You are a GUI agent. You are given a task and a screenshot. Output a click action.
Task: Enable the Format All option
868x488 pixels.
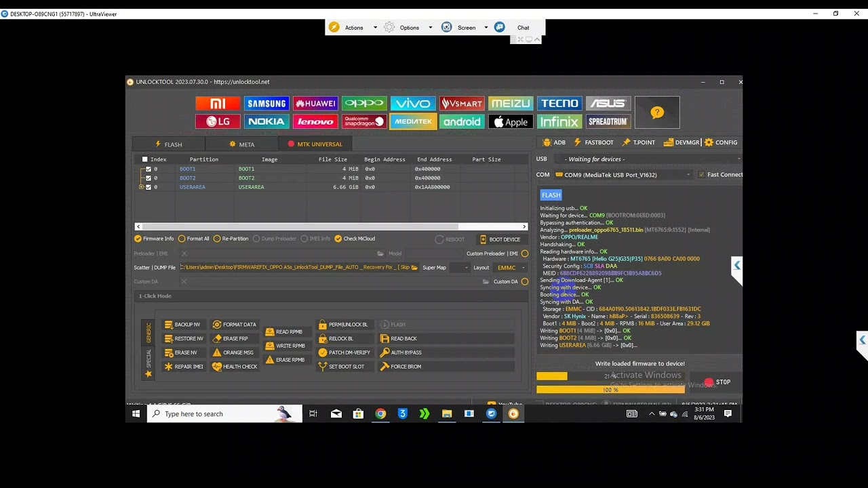pos(193,239)
